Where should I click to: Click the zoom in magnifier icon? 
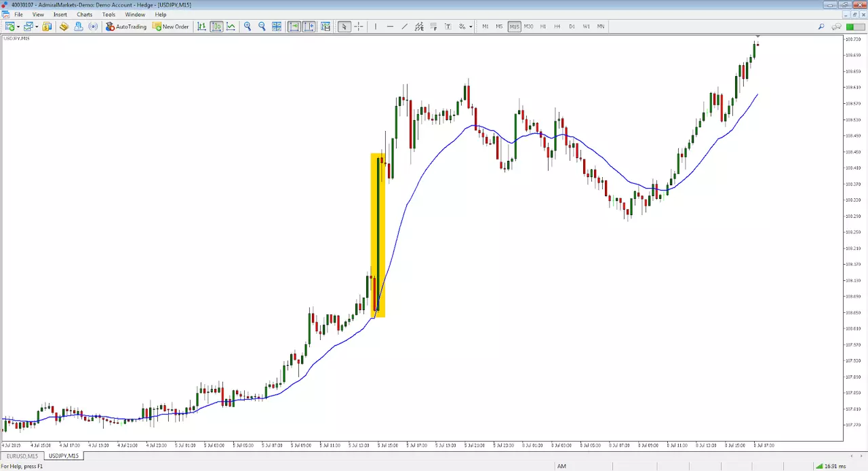click(x=248, y=26)
